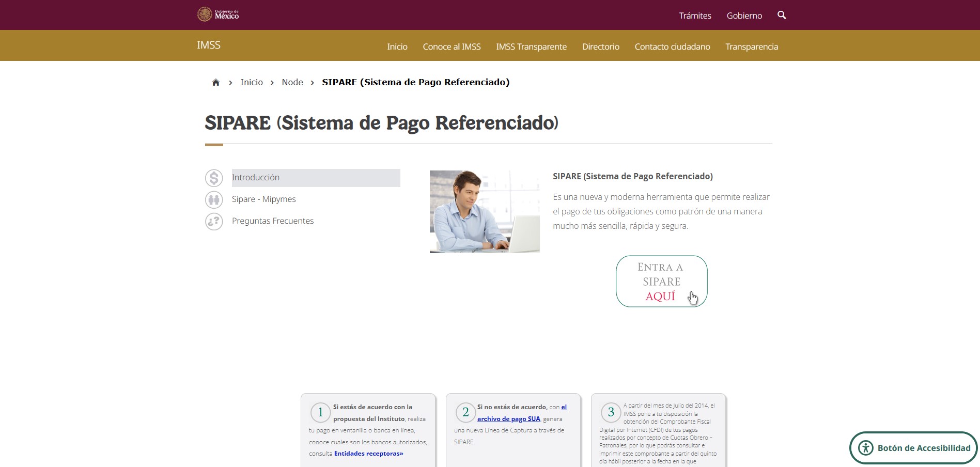Click the home icon in breadcrumb

216,83
